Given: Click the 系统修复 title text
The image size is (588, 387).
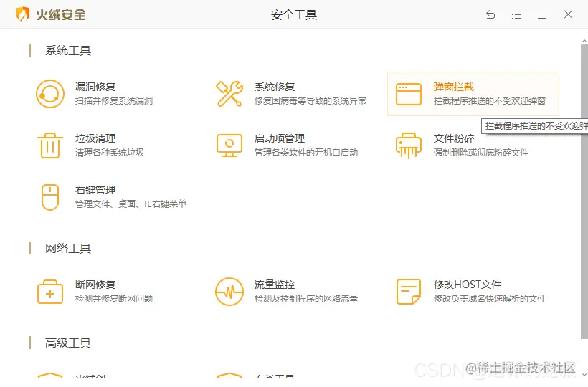Looking at the screenshot, I should click(x=275, y=87).
